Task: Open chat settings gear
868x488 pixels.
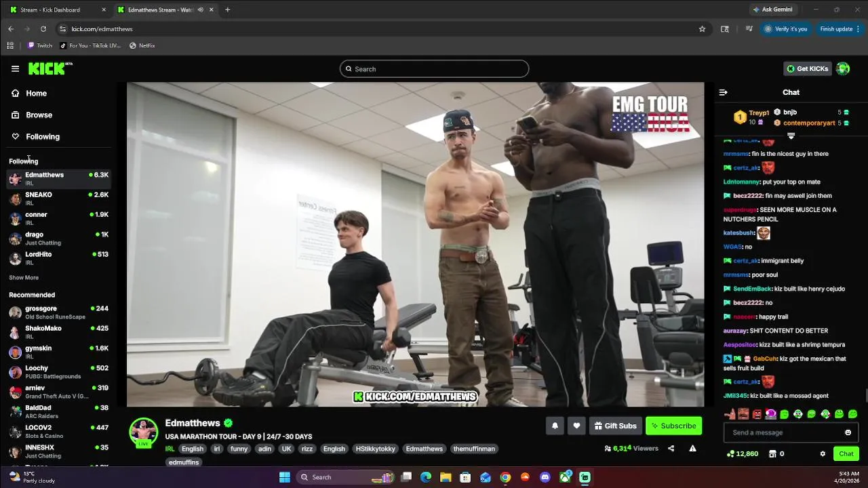Action: click(x=823, y=453)
